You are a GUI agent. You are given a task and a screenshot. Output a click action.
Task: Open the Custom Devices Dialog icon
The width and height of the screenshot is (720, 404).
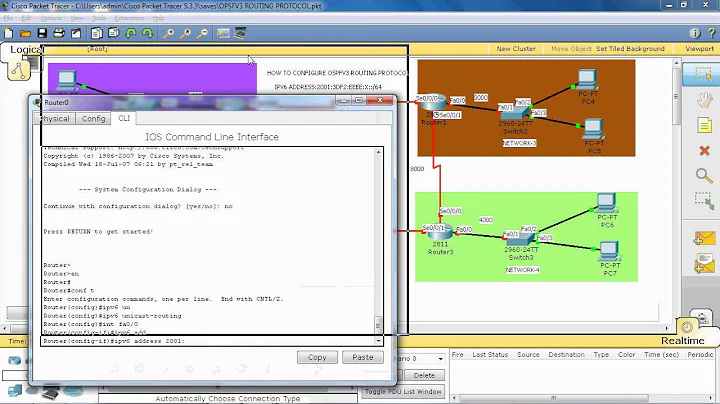[x=240, y=33]
